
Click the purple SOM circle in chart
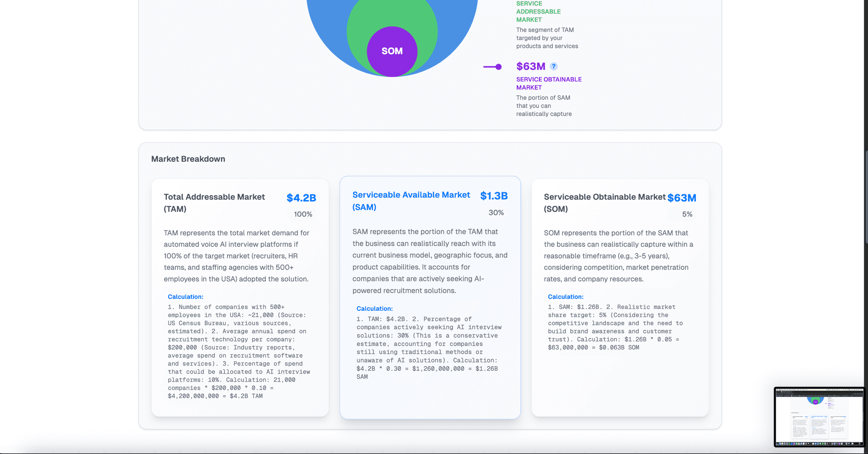392,51
